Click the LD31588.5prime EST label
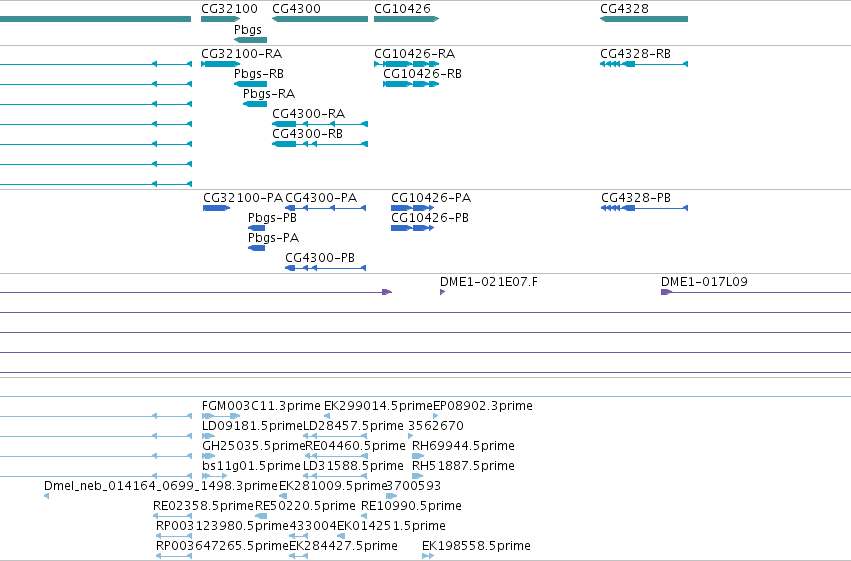This screenshot has height=561, width=851. (x=353, y=466)
